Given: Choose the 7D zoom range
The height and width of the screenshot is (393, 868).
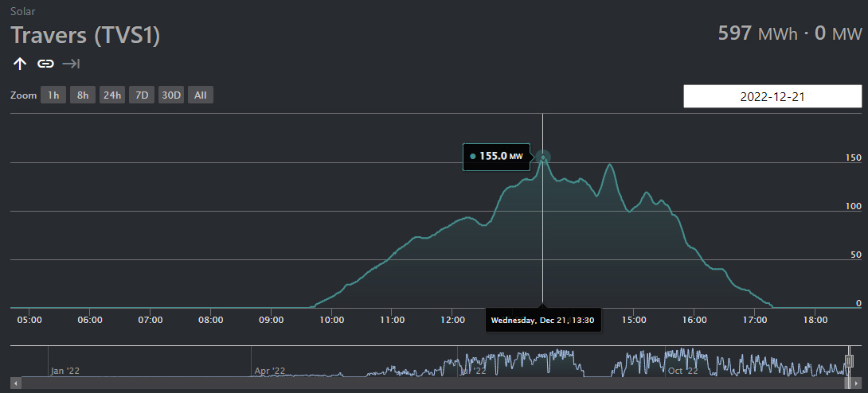Looking at the screenshot, I should [142, 95].
